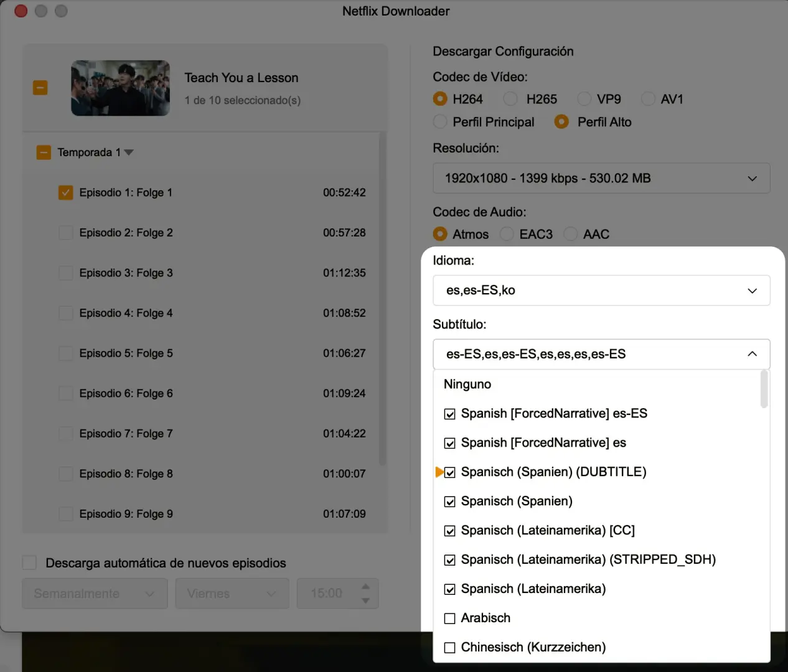
Task: Open the Viernes day dropdown
Action: click(232, 594)
